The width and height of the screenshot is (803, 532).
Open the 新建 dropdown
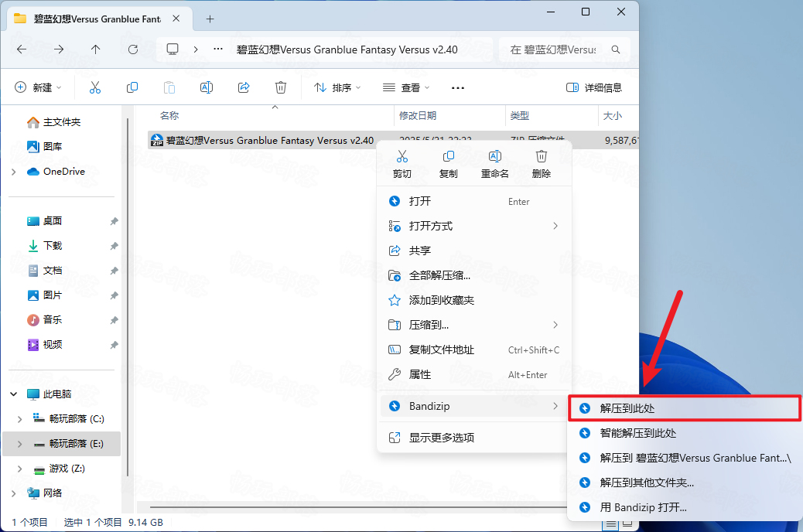(39, 87)
